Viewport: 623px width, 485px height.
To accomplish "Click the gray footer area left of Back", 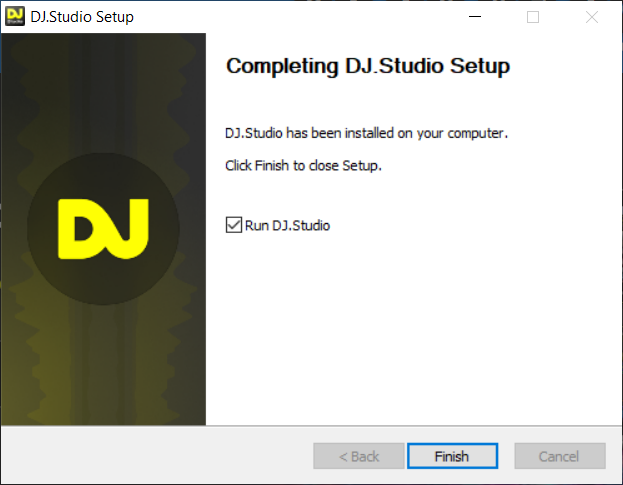I will coord(157,455).
